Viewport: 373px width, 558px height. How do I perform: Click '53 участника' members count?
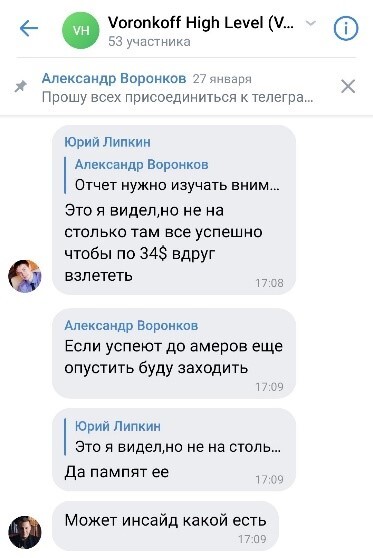[149, 42]
